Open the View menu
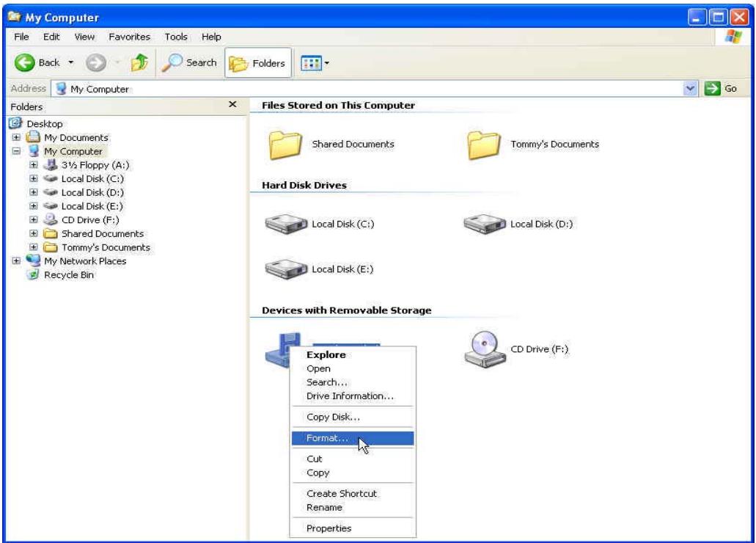The height and width of the screenshot is (543, 756). (84, 37)
